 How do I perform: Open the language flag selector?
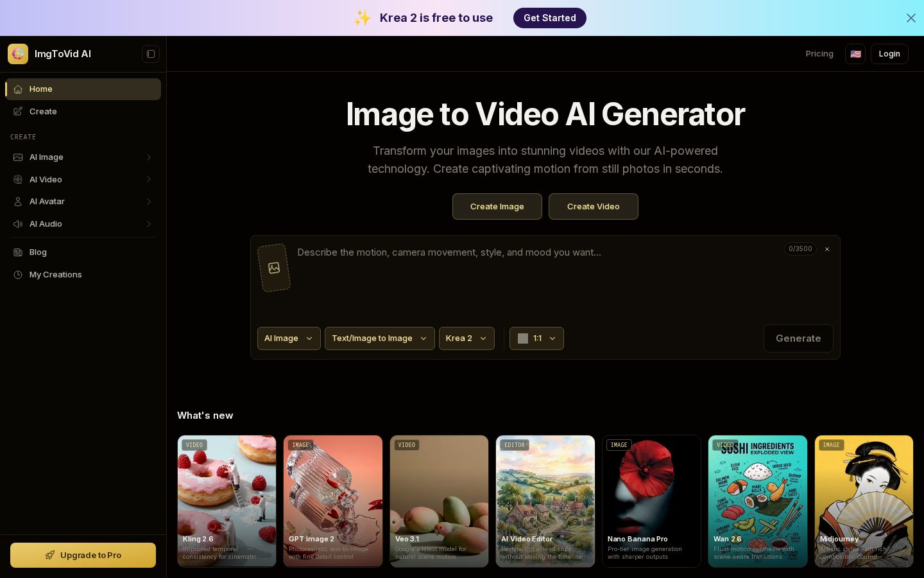point(855,54)
